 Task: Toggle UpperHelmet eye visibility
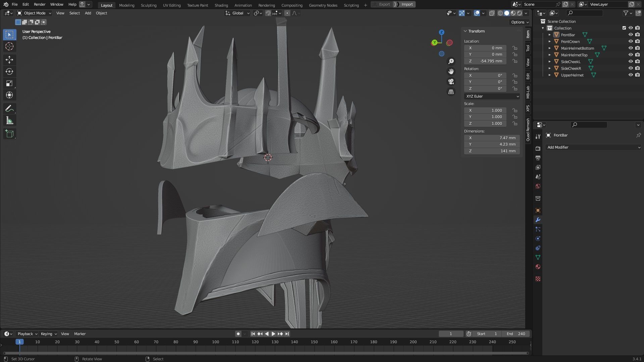click(631, 75)
